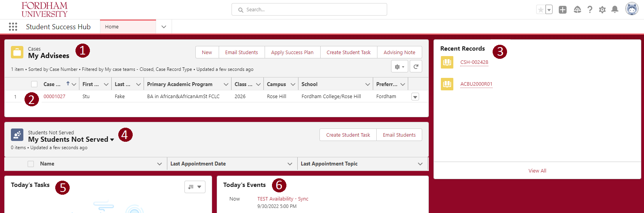644x213 pixels.
Task: Click Email Students in My Advisees
Action: [242, 52]
